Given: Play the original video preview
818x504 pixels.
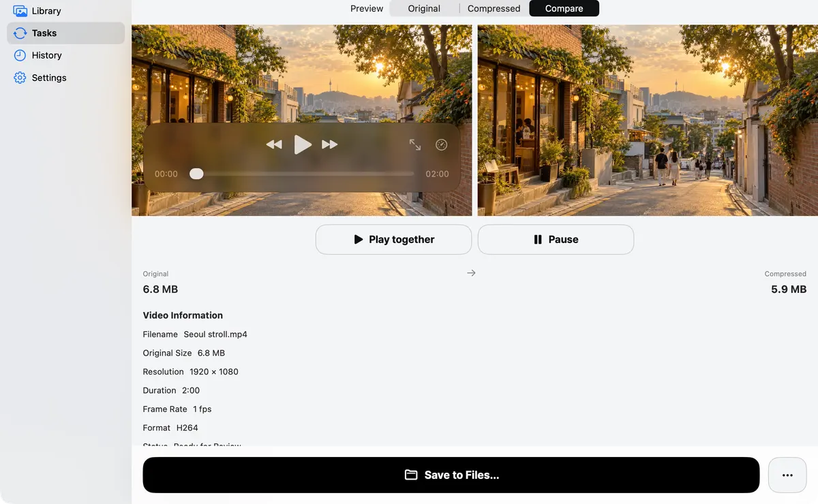Looking at the screenshot, I should point(303,144).
